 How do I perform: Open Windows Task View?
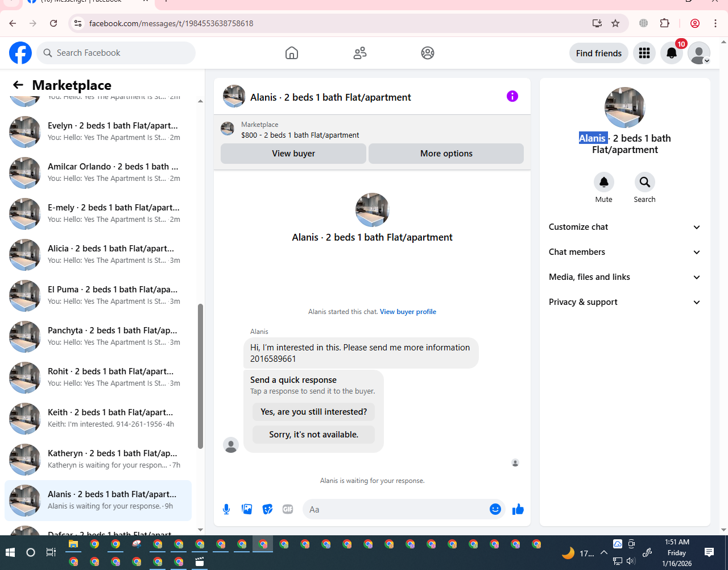[51, 552]
